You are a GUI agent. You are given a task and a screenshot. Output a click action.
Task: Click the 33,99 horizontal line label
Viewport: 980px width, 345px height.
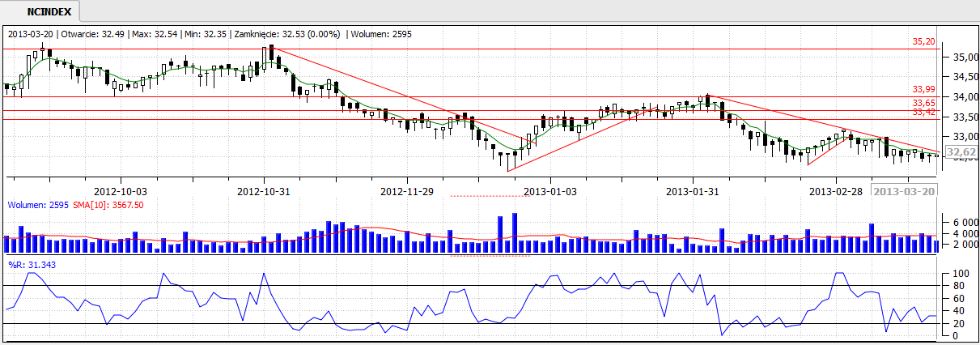923,90
